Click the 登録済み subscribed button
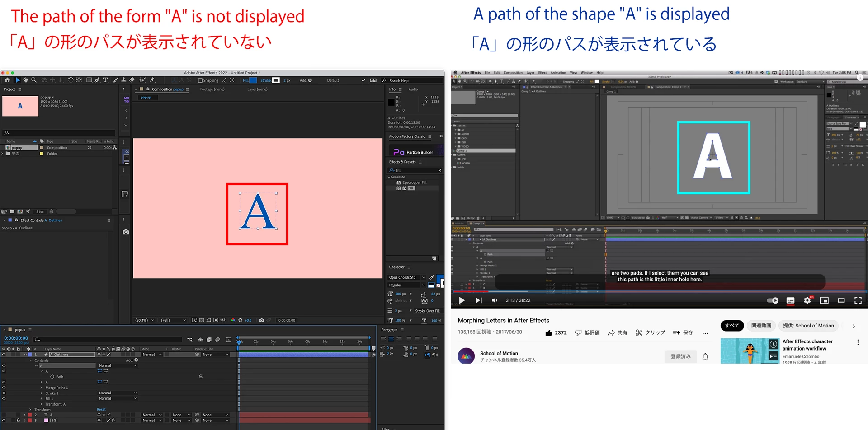 681,356
